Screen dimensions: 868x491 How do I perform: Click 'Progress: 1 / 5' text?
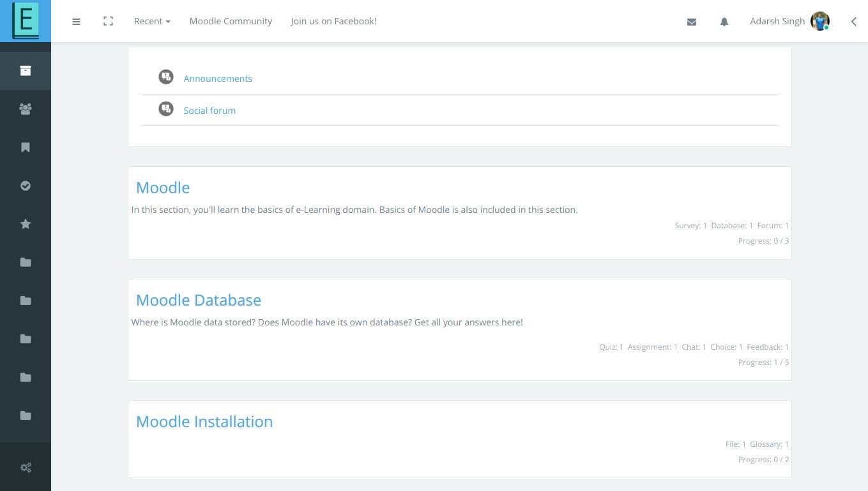pos(763,362)
